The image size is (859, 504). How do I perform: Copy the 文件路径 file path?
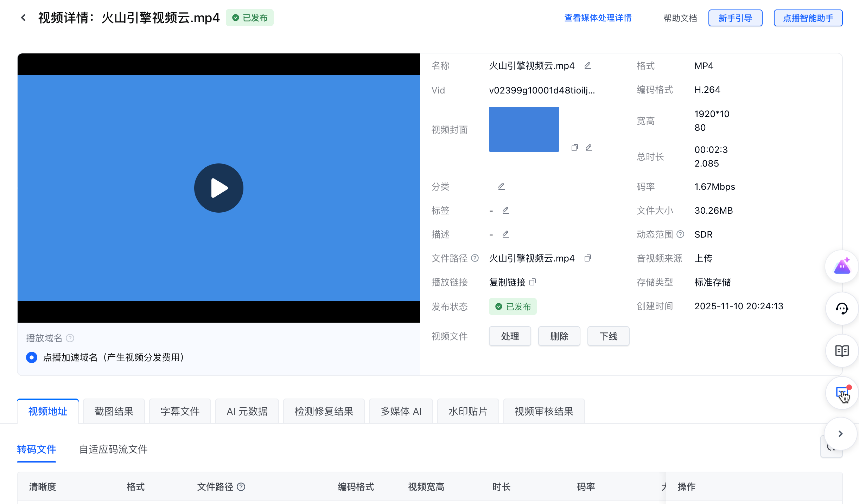[x=587, y=258]
